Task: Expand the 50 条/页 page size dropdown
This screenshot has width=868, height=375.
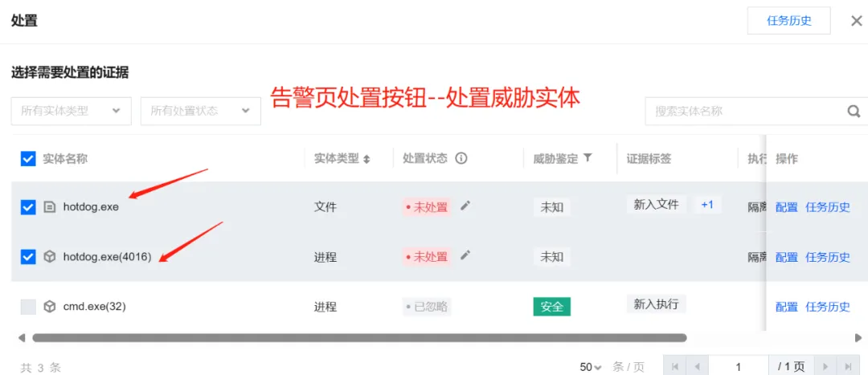Action: click(x=591, y=367)
